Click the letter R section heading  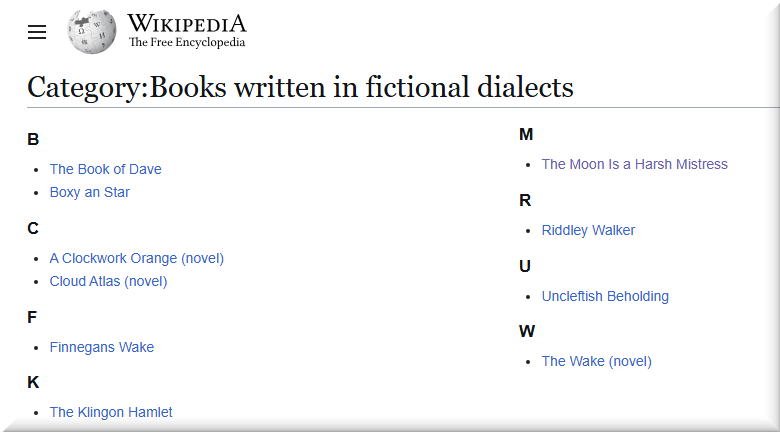tap(525, 201)
